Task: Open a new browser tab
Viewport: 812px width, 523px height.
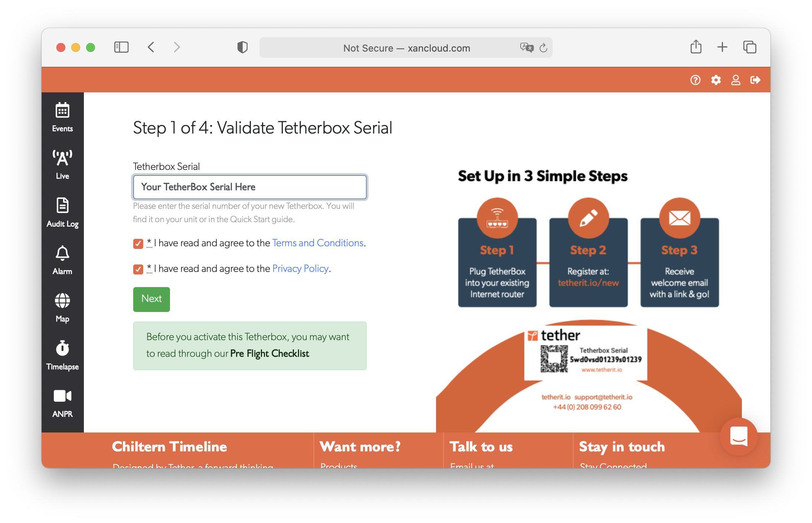Action: click(x=722, y=47)
